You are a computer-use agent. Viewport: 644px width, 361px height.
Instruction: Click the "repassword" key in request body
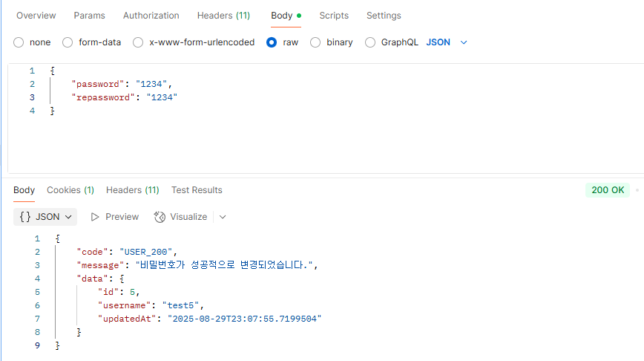point(103,97)
